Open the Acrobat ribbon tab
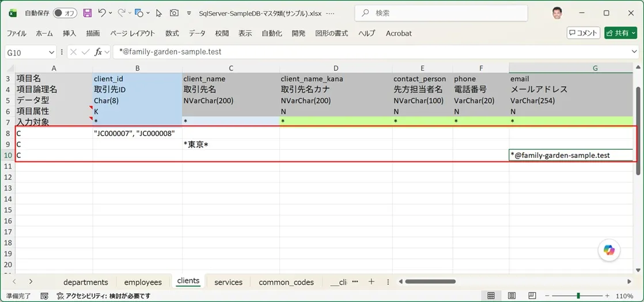 tap(399, 33)
